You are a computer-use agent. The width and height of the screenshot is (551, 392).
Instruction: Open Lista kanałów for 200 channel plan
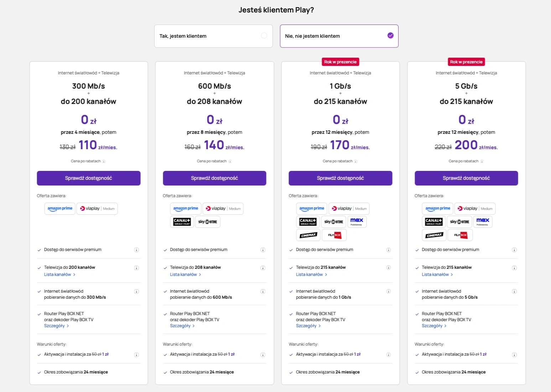(59, 275)
